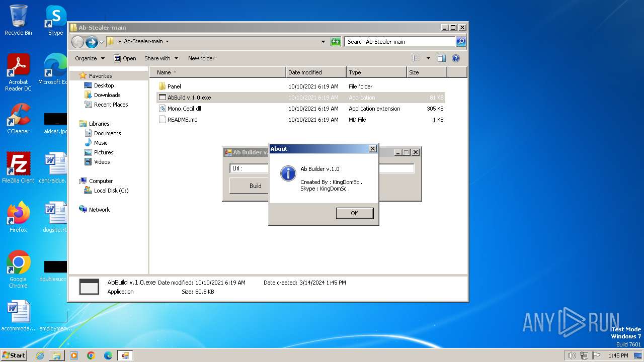Toggle the preview pane icon
Image resolution: width=644 pixels, height=362 pixels.
pyautogui.click(x=442, y=58)
